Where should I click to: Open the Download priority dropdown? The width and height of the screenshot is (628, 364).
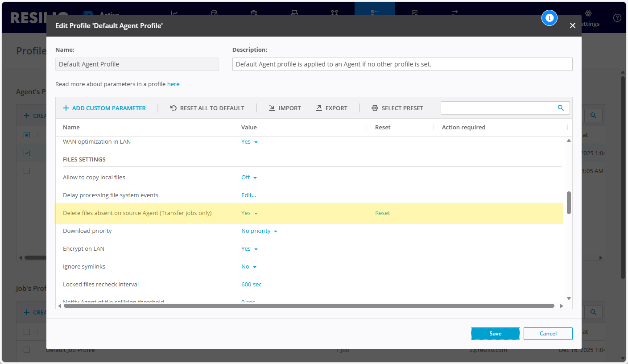[259, 231]
